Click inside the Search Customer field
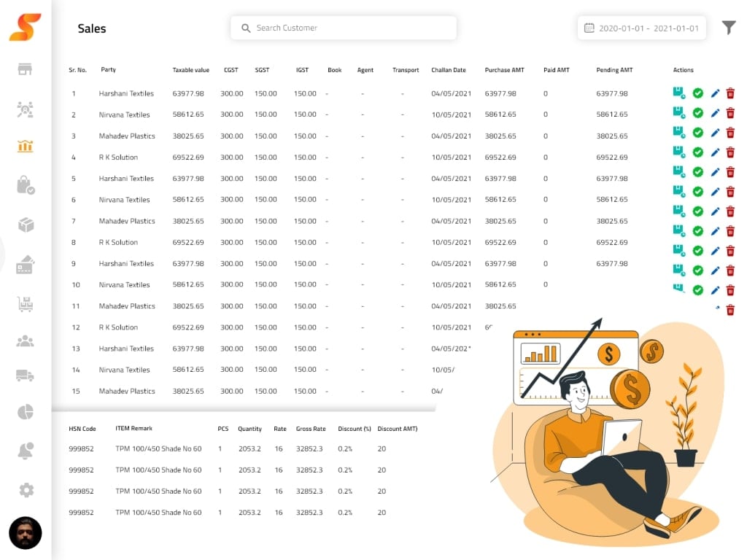The width and height of the screenshot is (747, 560). pyautogui.click(x=343, y=28)
